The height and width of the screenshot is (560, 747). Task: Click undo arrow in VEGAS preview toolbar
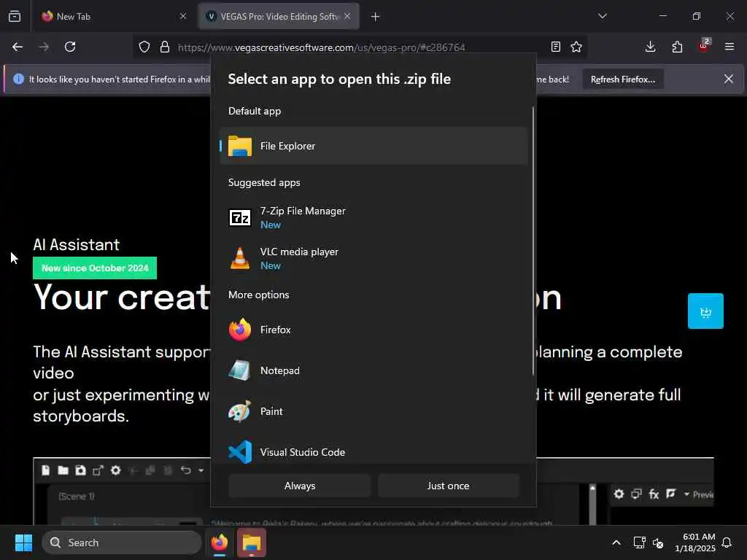186,470
